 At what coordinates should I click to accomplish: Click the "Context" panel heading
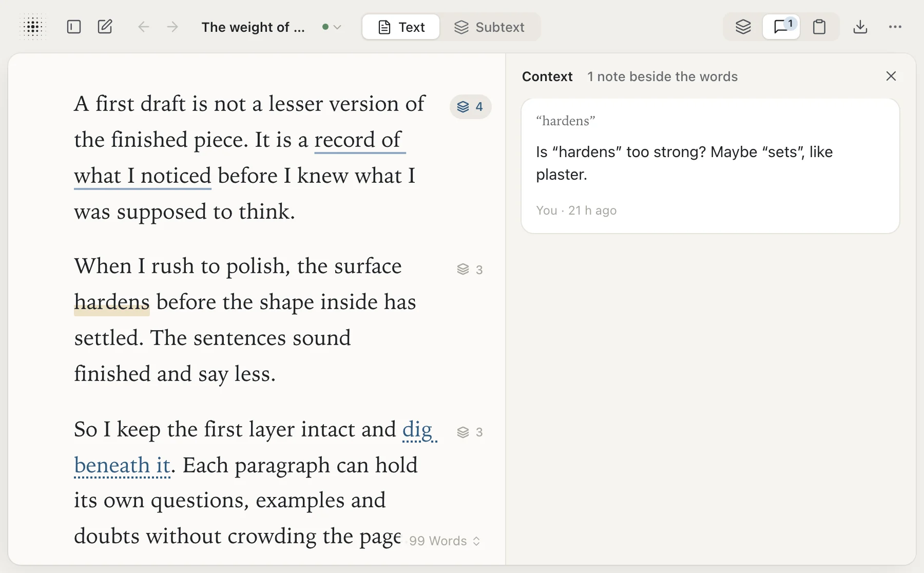(x=547, y=77)
